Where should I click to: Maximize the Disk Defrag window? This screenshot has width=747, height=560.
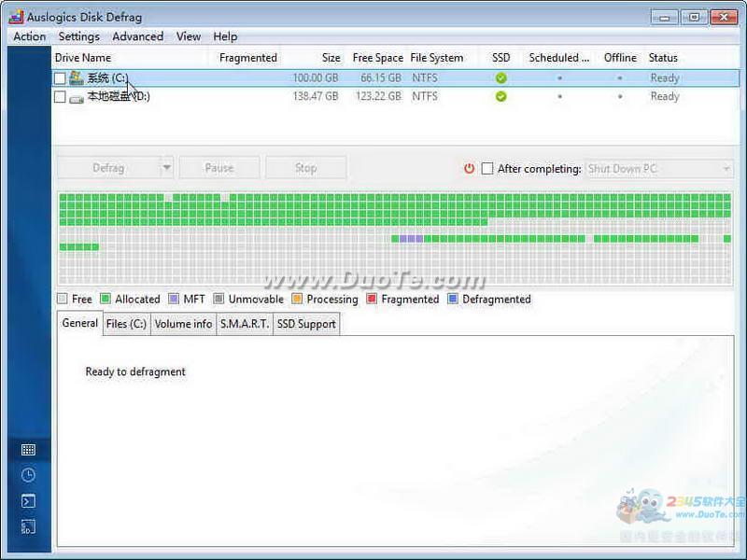click(x=694, y=18)
